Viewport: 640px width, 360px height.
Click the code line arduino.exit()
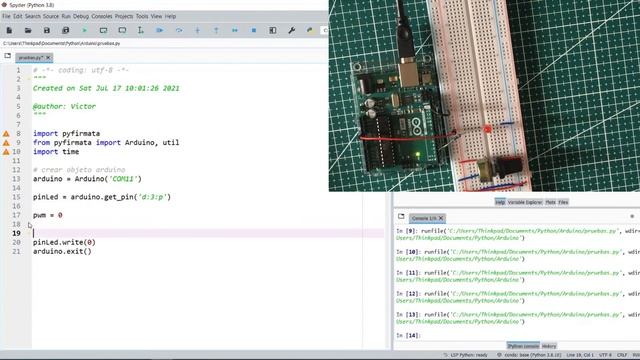point(62,251)
